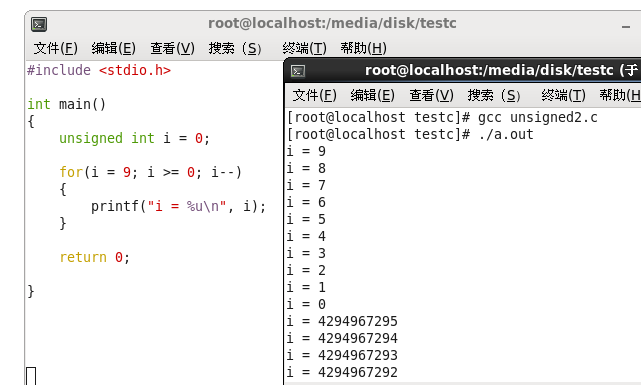Screen dimensions: 641x385
Task: Open 搜索(S) menu in the back window
Action: (235, 48)
